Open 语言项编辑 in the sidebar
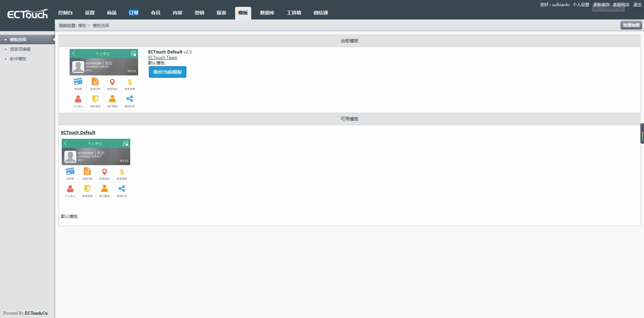 coord(20,49)
